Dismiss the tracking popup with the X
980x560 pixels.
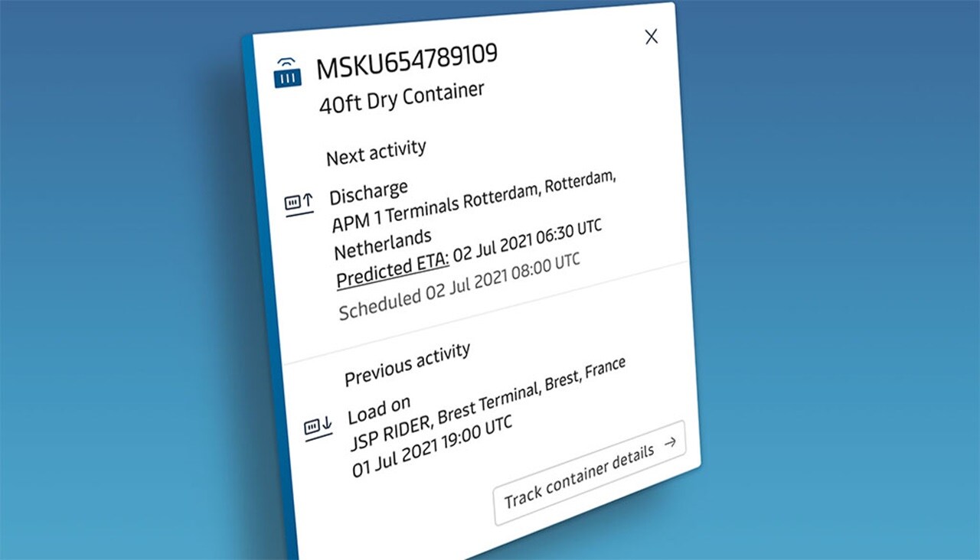point(650,36)
